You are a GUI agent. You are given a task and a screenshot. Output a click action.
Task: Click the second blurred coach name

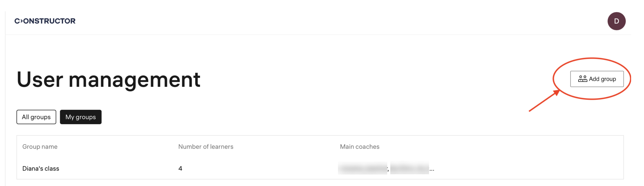[409, 168]
